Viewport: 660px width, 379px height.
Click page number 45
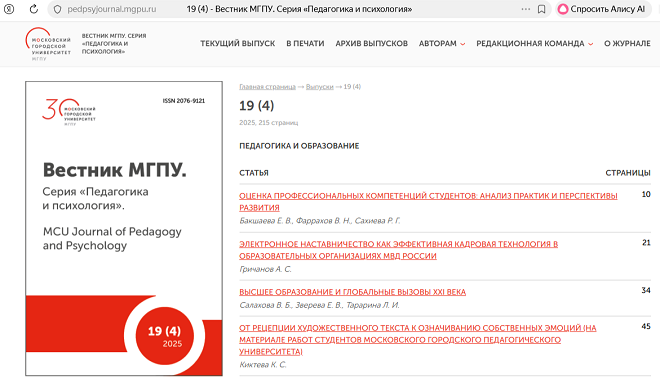tap(646, 326)
